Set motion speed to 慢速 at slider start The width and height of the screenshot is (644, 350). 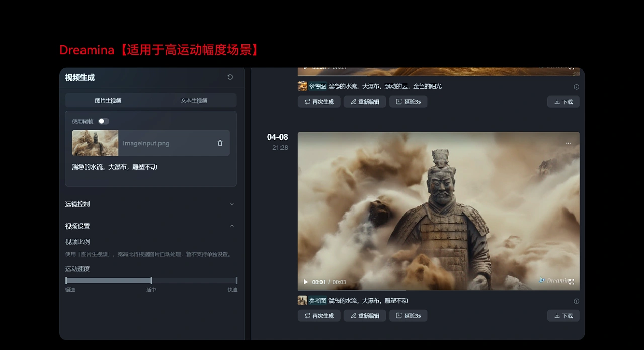coord(66,281)
